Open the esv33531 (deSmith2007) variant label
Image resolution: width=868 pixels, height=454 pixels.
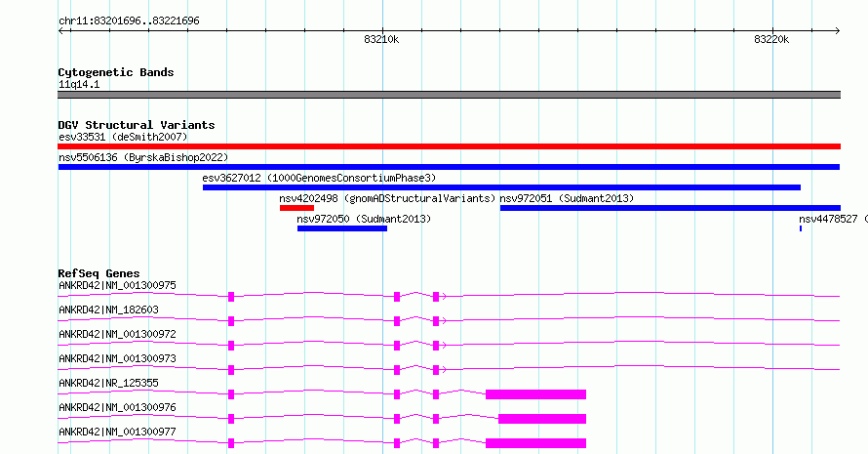123,137
